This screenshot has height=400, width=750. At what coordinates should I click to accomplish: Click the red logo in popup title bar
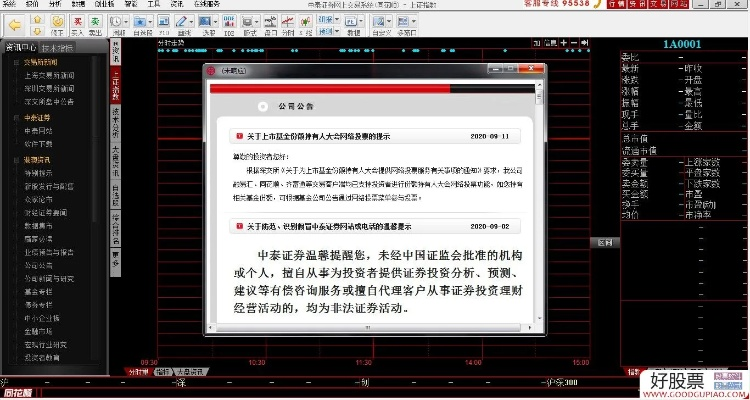pyautogui.click(x=211, y=71)
